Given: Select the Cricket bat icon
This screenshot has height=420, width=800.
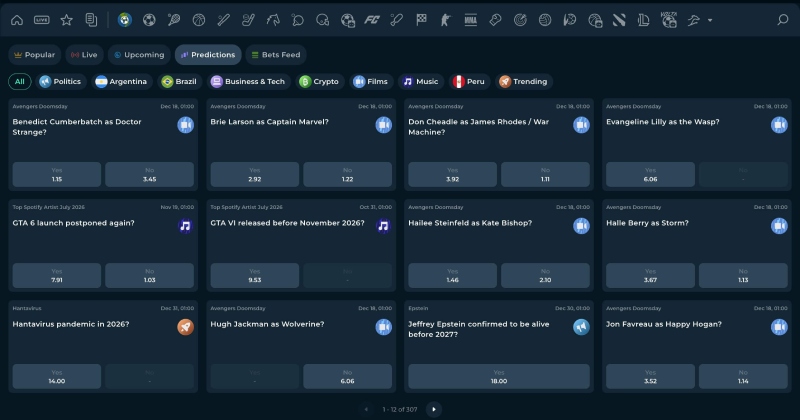Looking at the screenshot, I should point(396,20).
